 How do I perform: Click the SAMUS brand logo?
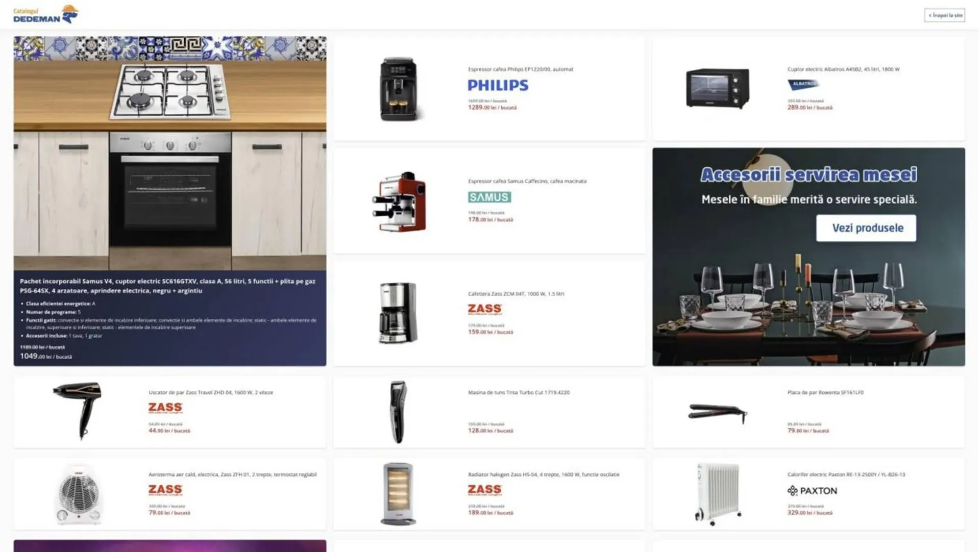pyautogui.click(x=489, y=197)
